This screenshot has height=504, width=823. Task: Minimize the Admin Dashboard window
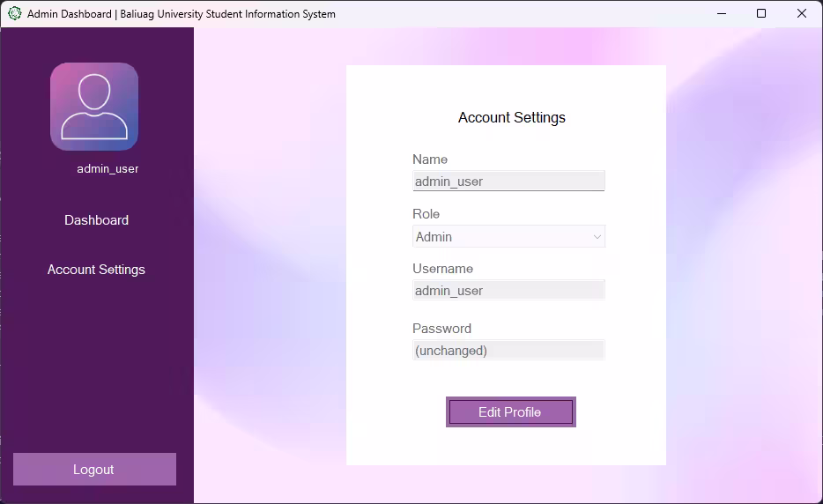pyautogui.click(x=722, y=13)
